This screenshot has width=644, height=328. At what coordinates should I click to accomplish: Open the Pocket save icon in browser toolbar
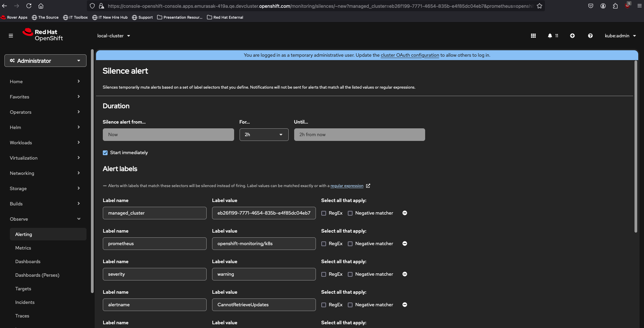pyautogui.click(x=591, y=6)
